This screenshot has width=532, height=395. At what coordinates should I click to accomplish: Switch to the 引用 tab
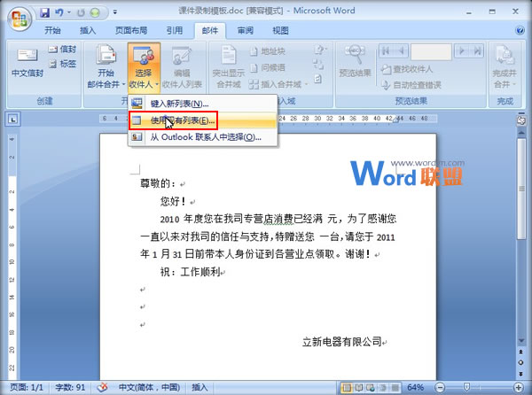(x=175, y=30)
